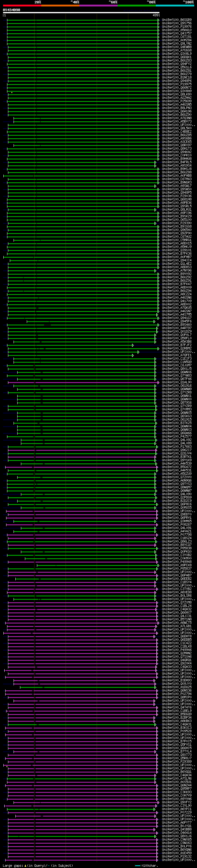This screenshot has height=868, width=197.
Task: Open hit UniRef100_C6T181
Action: point(177,37)
